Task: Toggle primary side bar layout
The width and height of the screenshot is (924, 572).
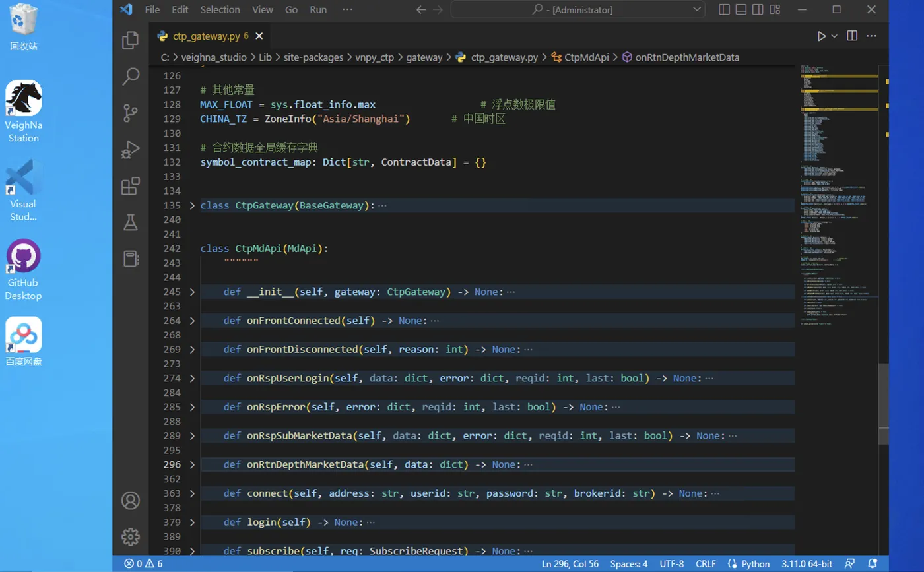Action: click(725, 9)
